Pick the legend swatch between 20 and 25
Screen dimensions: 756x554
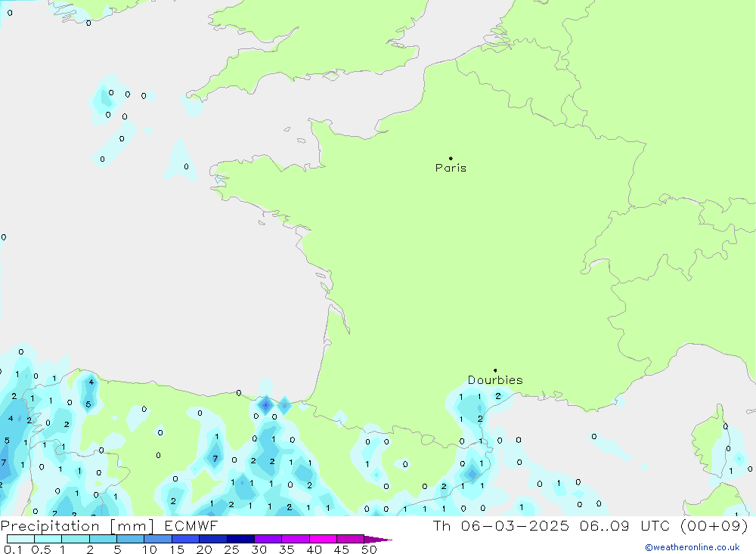pyautogui.click(x=213, y=539)
